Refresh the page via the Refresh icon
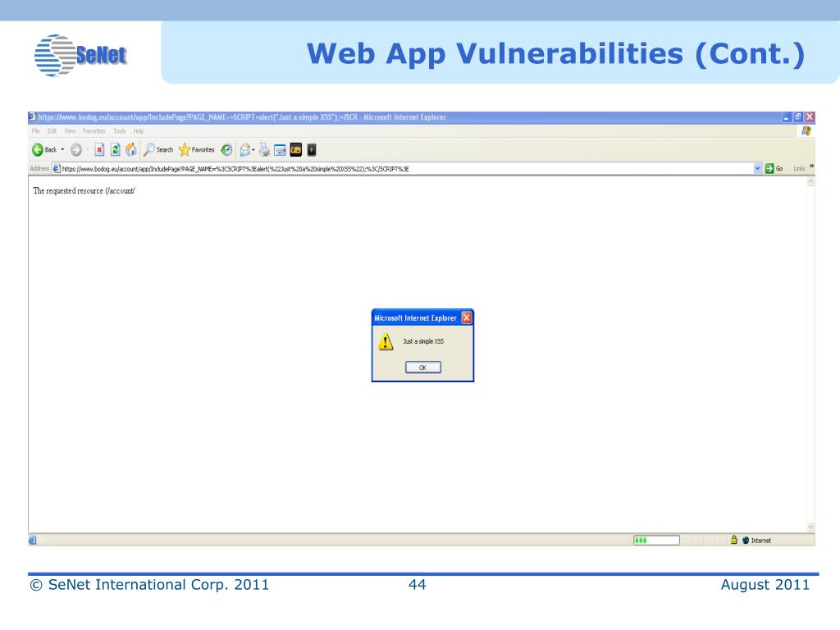The image size is (840, 630). click(x=115, y=150)
